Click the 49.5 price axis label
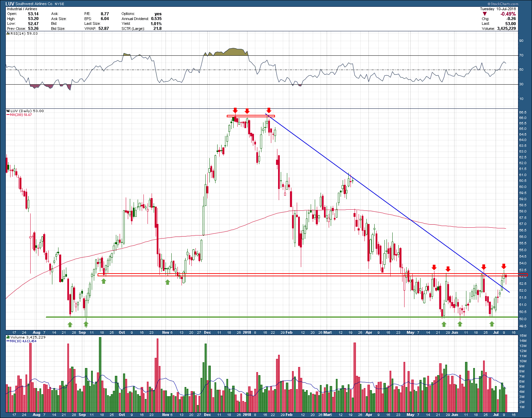The image size is (532, 418). 523,326
